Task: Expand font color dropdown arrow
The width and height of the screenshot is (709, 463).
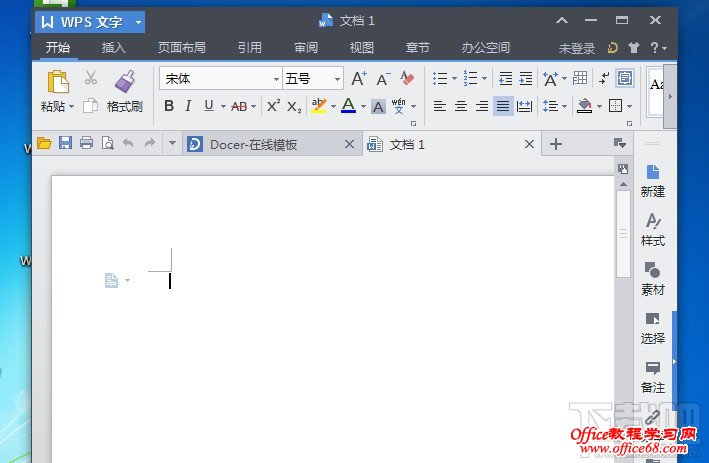Action: click(363, 107)
